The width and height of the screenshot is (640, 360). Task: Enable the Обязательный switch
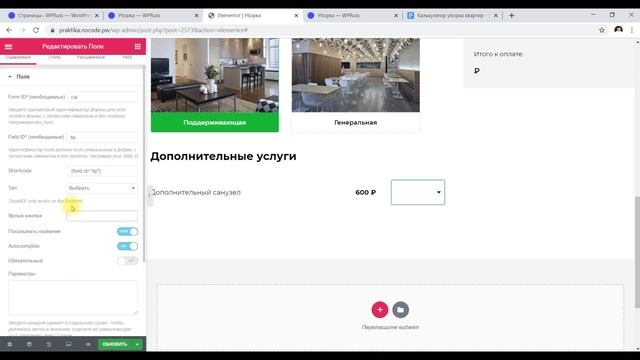tap(127, 261)
